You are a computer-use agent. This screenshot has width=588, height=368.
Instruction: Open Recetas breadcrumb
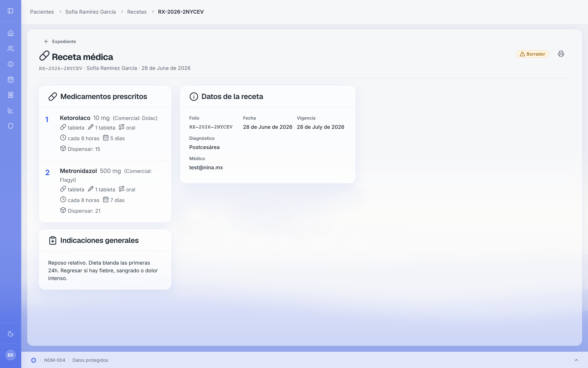(137, 12)
